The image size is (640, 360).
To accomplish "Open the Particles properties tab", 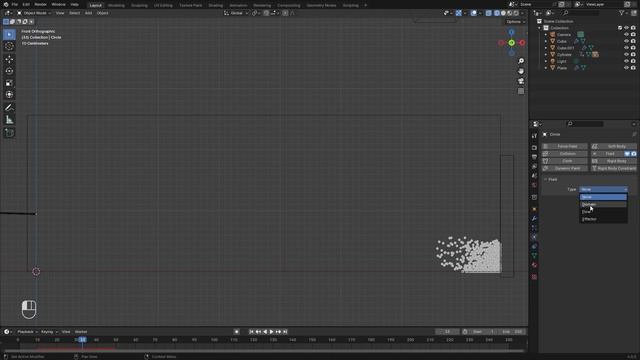I will (x=534, y=228).
